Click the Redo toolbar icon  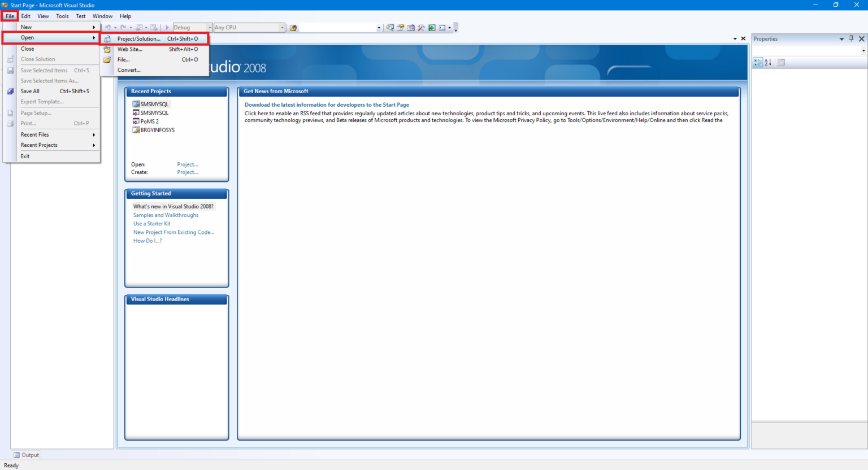[x=123, y=27]
